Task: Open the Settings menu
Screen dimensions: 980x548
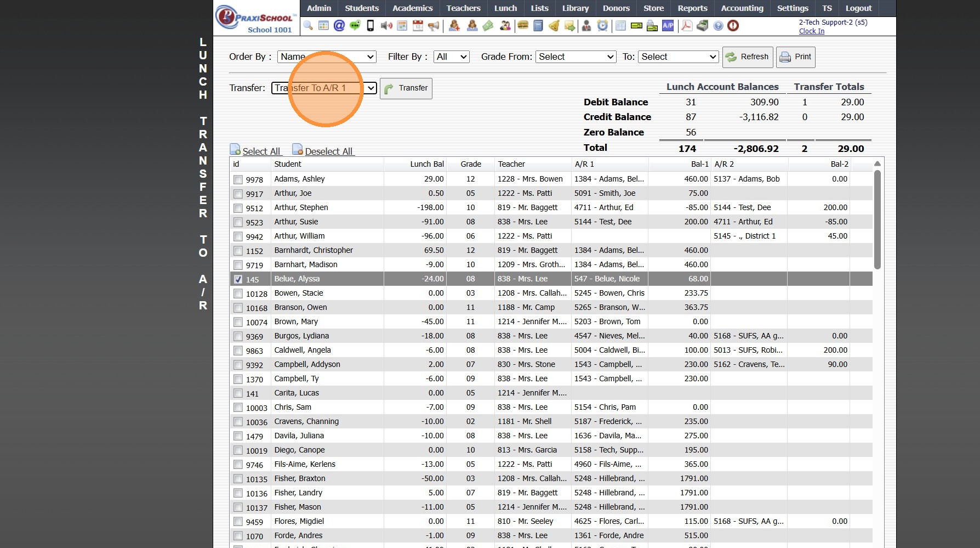Action: pyautogui.click(x=793, y=8)
